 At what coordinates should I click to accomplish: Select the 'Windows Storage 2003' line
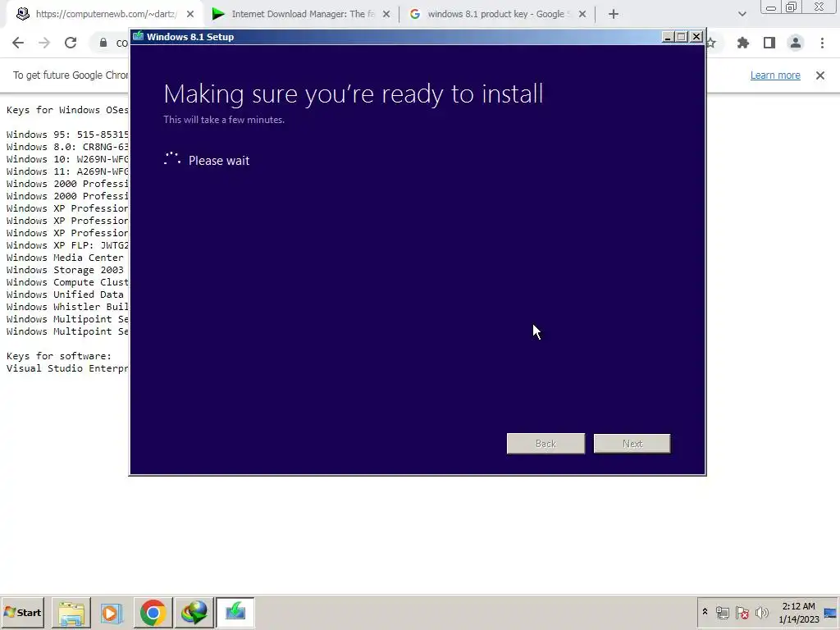click(x=65, y=270)
